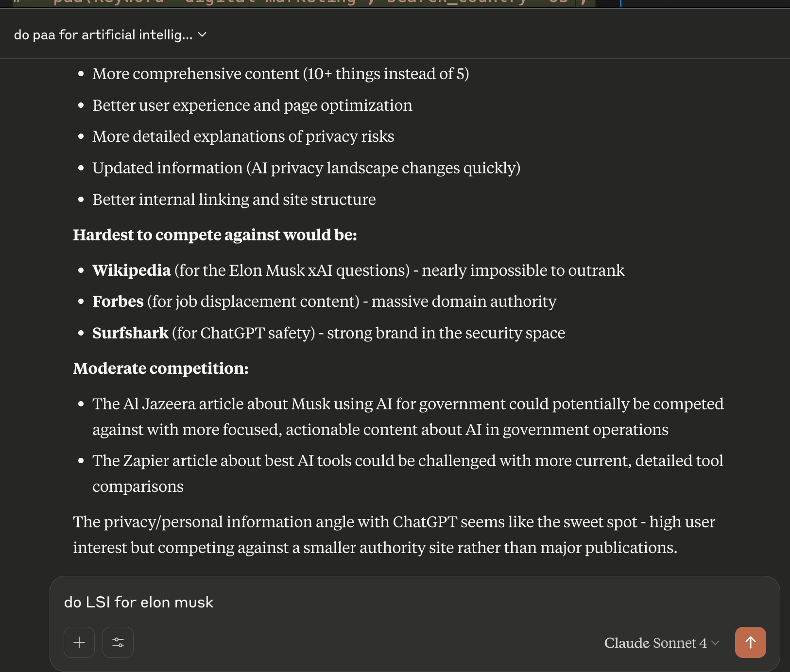
Task: Click the bolded 'Wikipedia' bullet text
Action: (x=131, y=270)
